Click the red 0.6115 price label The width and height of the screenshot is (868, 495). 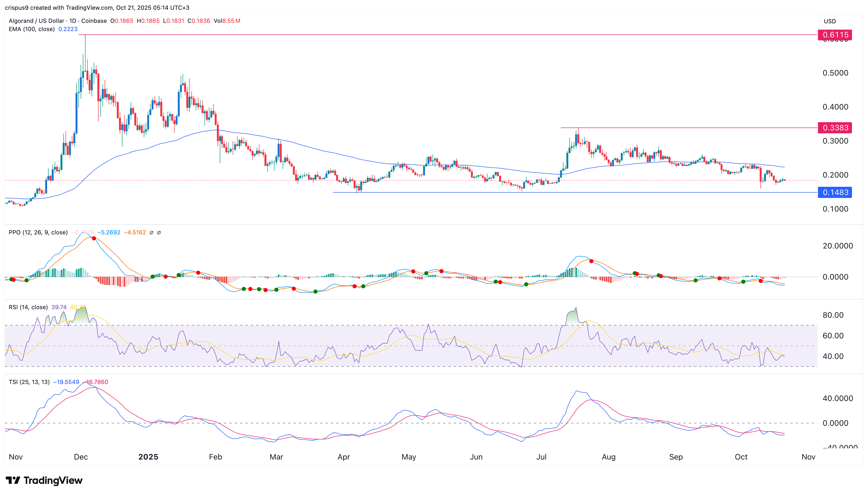click(835, 35)
